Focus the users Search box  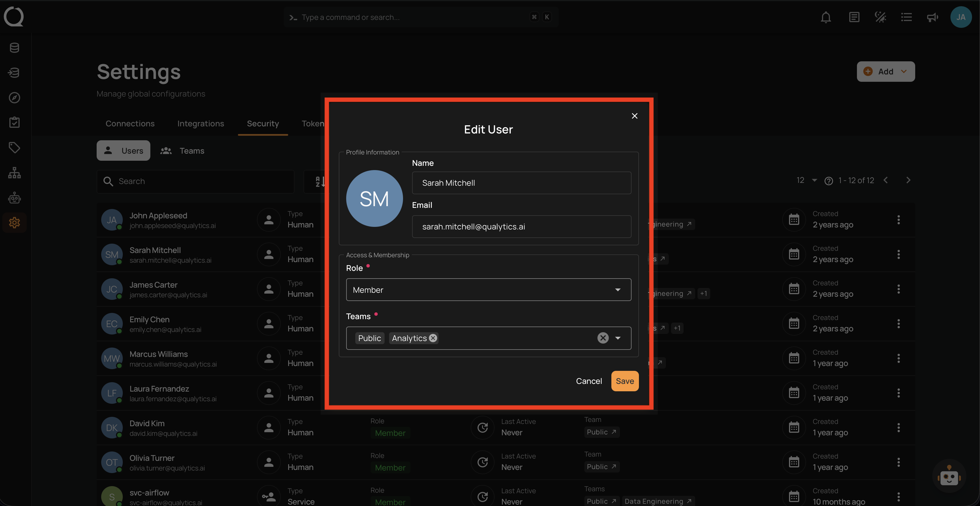[195, 181]
